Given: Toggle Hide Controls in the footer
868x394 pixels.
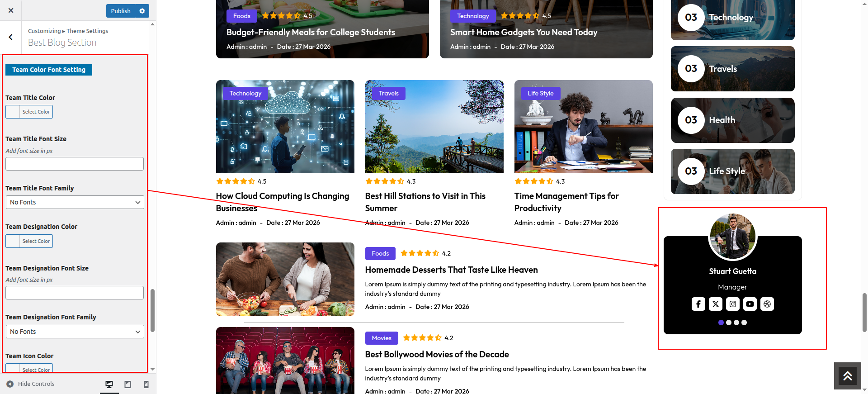Looking at the screenshot, I should tap(31, 384).
